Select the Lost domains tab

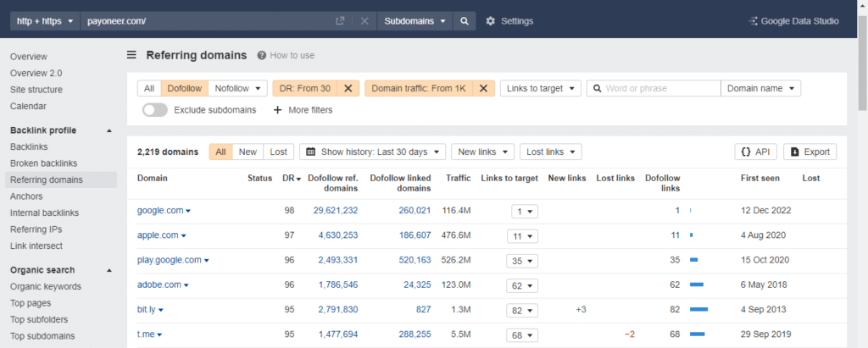click(x=278, y=152)
